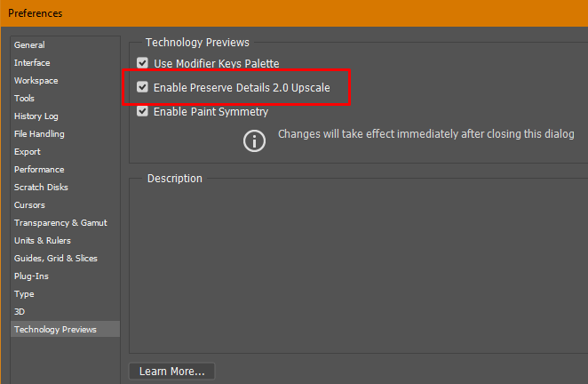Click the Preferences title bar text
The height and width of the screenshot is (384, 588).
coord(36,13)
